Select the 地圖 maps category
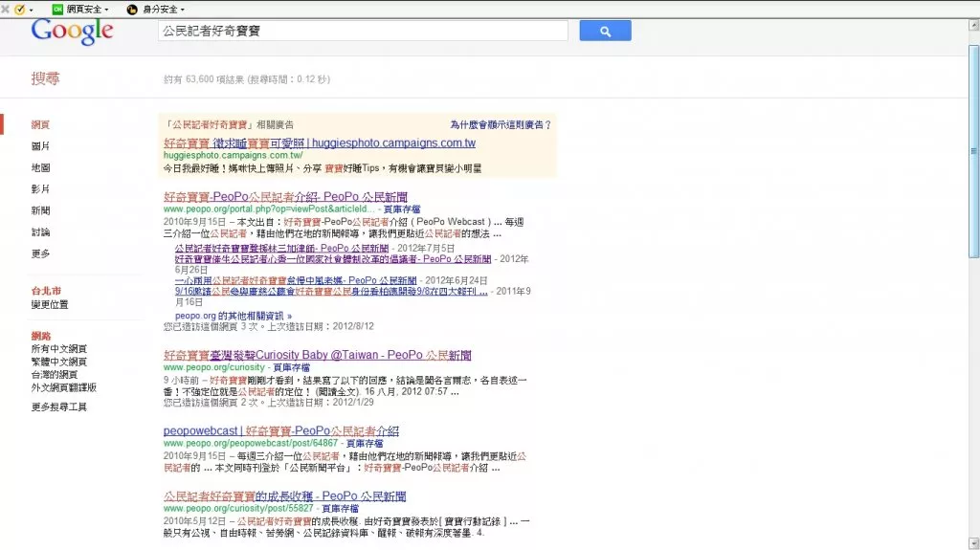Image resolution: width=980 pixels, height=550 pixels. (40, 167)
